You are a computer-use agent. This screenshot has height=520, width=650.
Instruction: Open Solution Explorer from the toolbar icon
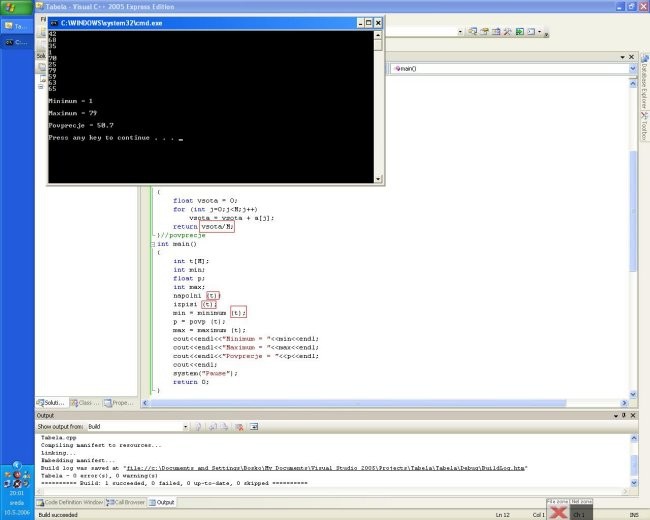click(x=473, y=32)
